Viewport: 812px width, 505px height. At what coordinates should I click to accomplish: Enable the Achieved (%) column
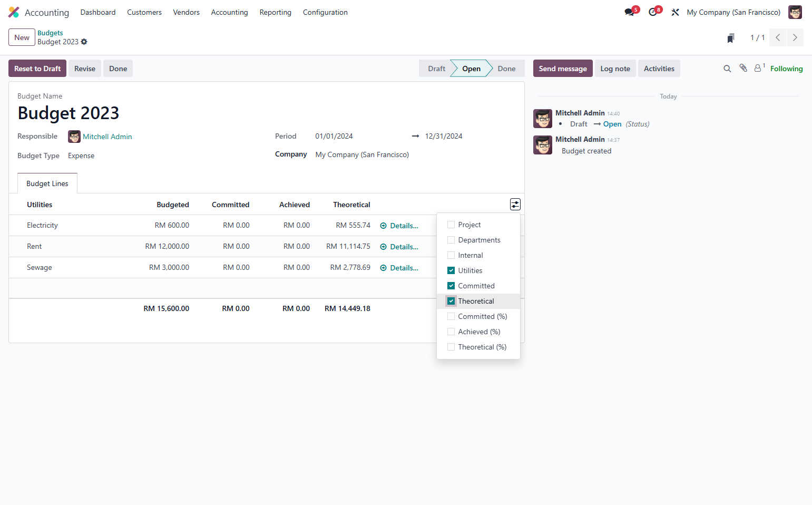point(451,332)
